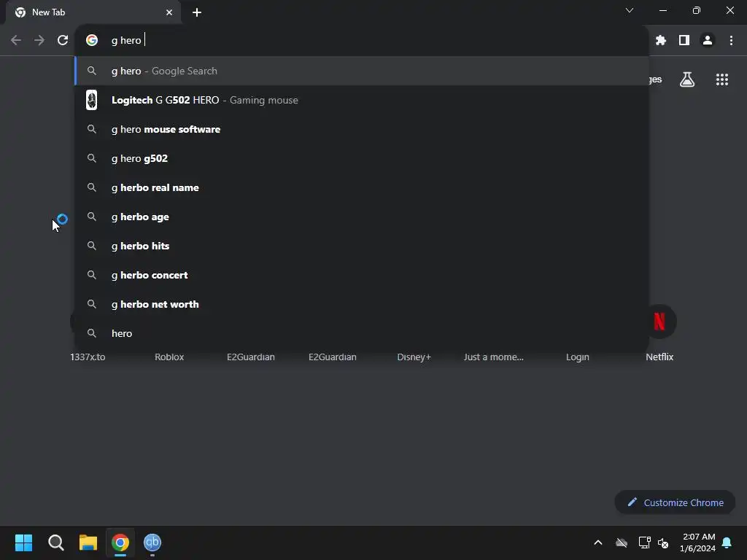Screen dimensions: 747x560
Task: Select suggestion 'g hero - Google Search'
Action: point(362,71)
